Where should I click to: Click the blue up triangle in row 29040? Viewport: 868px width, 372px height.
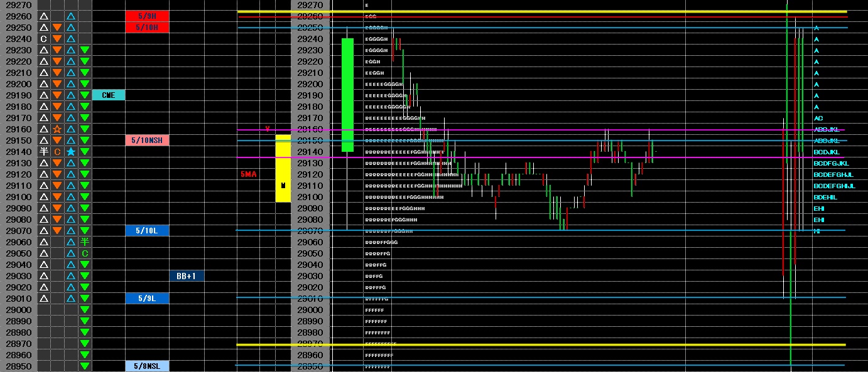71,265
